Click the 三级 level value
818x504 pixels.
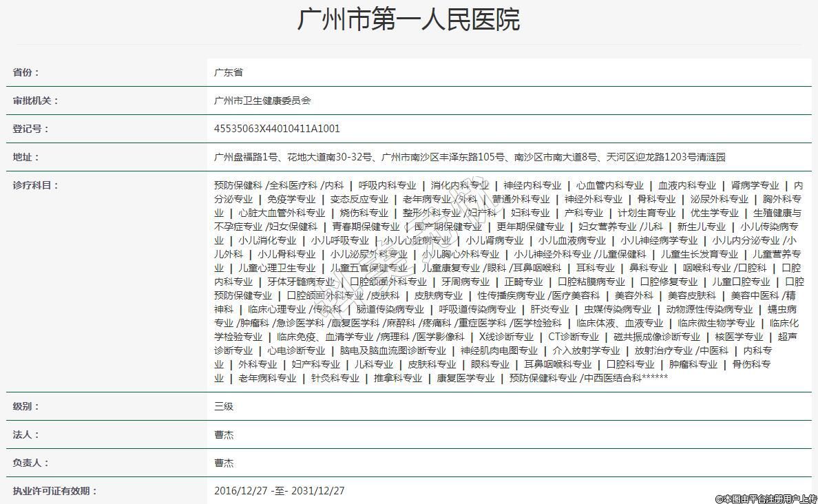click(x=224, y=406)
